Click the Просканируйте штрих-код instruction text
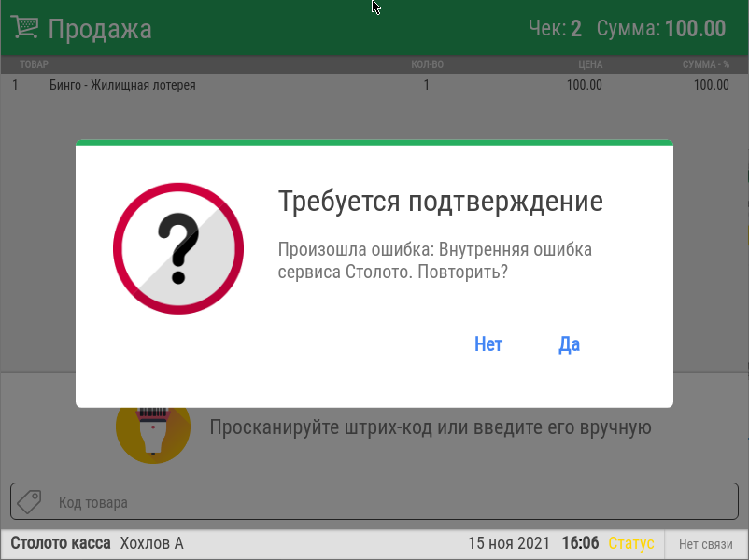 (x=431, y=427)
